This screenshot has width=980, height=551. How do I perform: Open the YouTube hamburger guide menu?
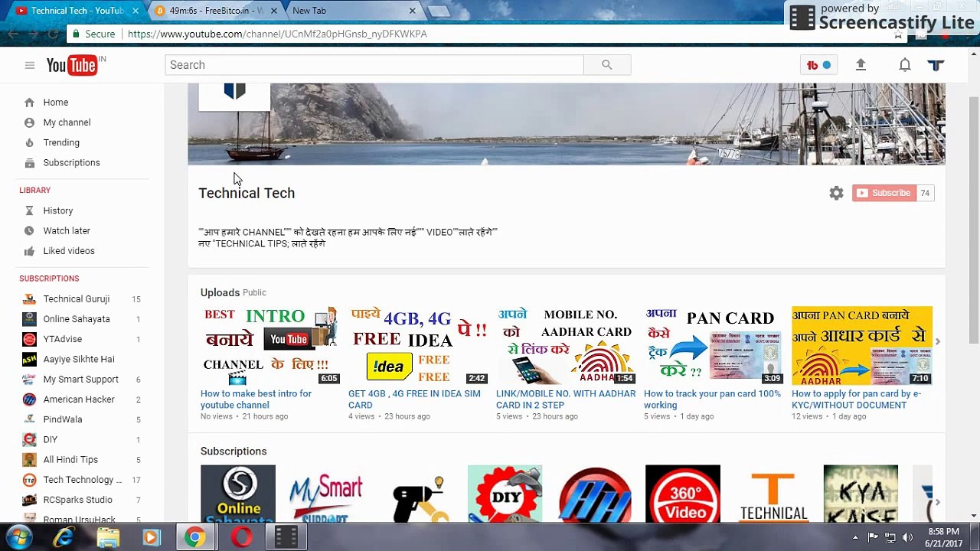tap(29, 65)
